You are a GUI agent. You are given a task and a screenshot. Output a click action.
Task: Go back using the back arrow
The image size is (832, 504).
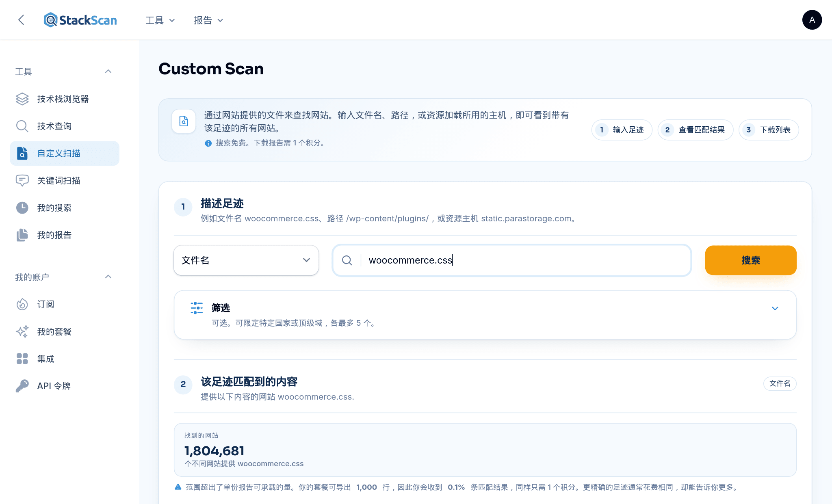click(x=22, y=20)
